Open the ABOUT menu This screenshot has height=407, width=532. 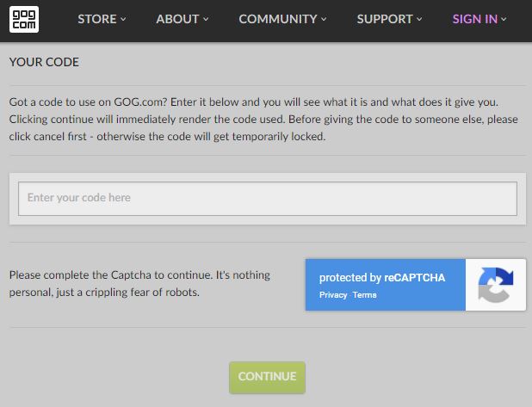177,19
